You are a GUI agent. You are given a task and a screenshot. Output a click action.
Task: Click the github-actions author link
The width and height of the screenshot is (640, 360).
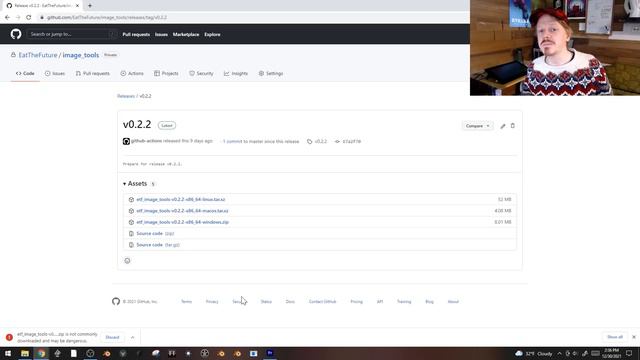pyautogui.click(x=147, y=141)
